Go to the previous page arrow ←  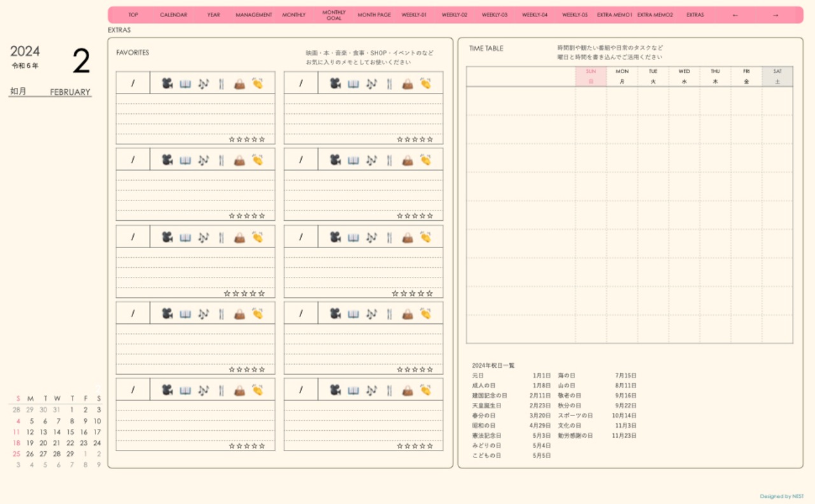(735, 15)
